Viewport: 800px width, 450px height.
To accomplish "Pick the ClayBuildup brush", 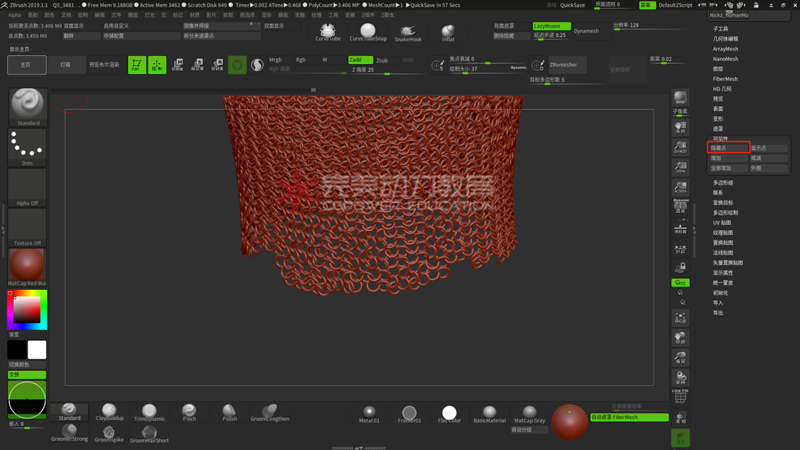I will tap(109, 412).
